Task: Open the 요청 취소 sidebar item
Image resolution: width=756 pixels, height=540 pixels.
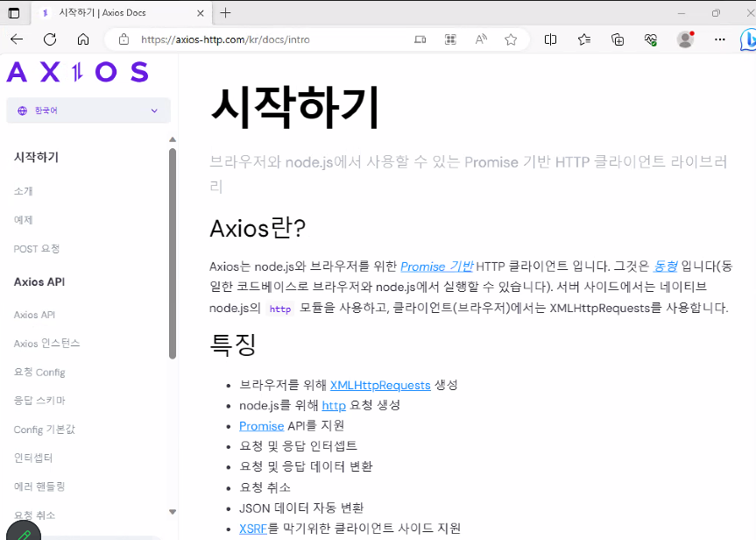Action: coord(35,515)
